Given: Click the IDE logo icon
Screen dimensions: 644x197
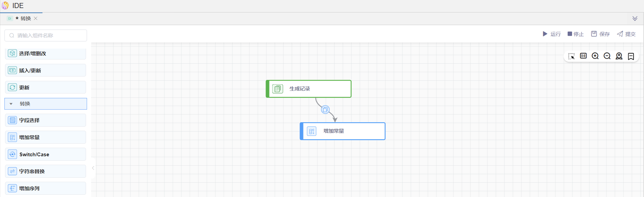Looking at the screenshot, I should [5, 5].
